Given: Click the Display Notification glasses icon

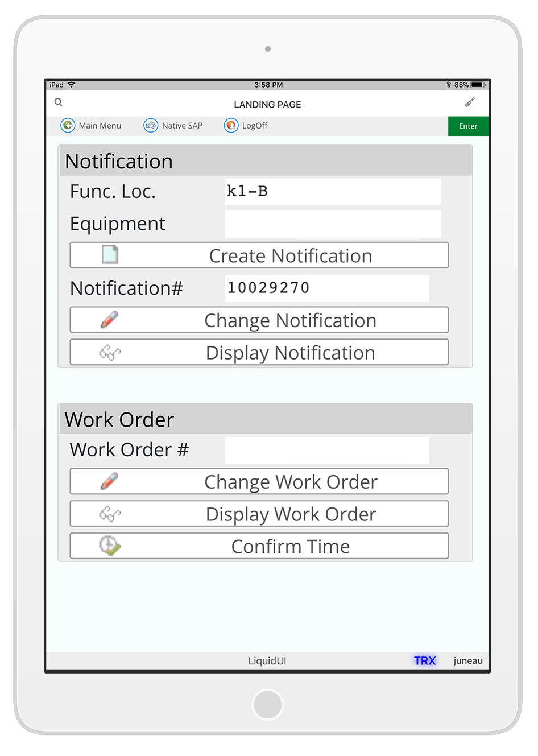Looking at the screenshot, I should tap(110, 353).
